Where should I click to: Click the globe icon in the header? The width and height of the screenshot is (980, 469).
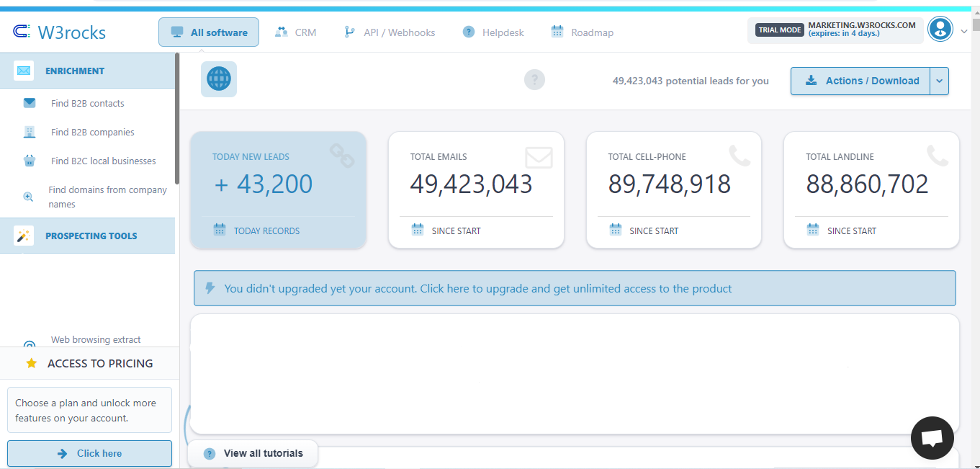pos(219,79)
